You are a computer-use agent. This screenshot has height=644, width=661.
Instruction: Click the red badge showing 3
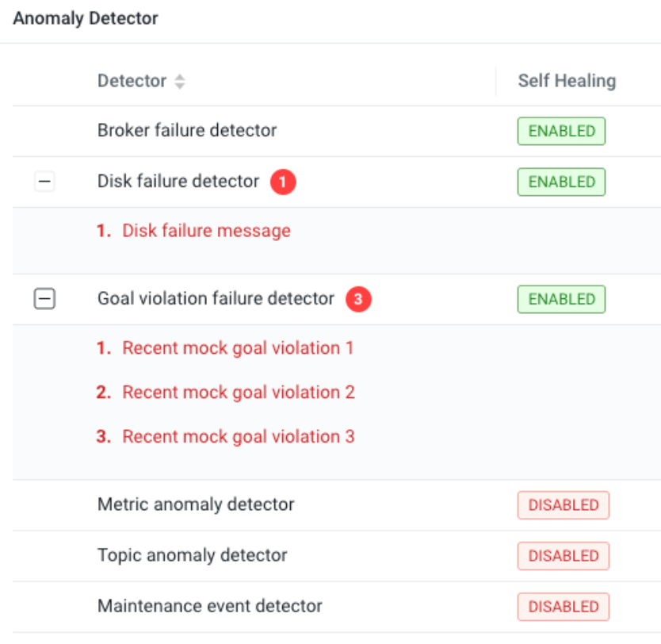click(x=358, y=299)
